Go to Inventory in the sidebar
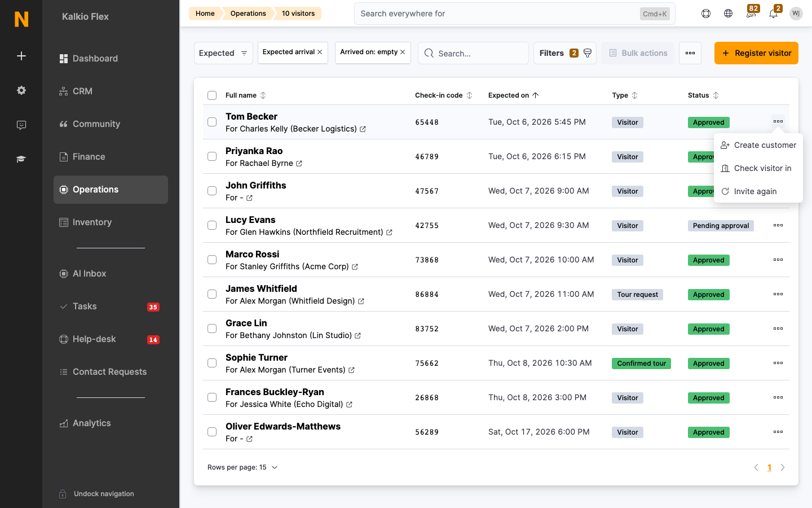Viewport: 812px width, 508px height. pos(111,222)
